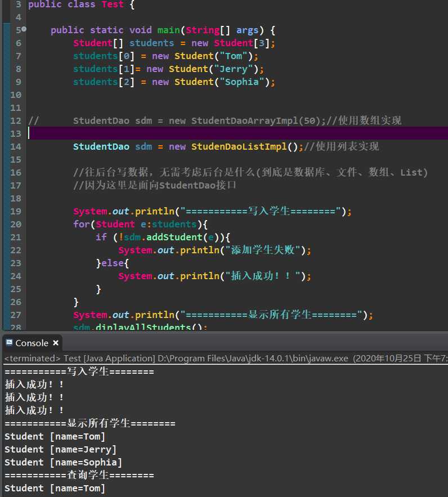Click console output "===显示所有学生===" line

pyautogui.click(x=90, y=423)
